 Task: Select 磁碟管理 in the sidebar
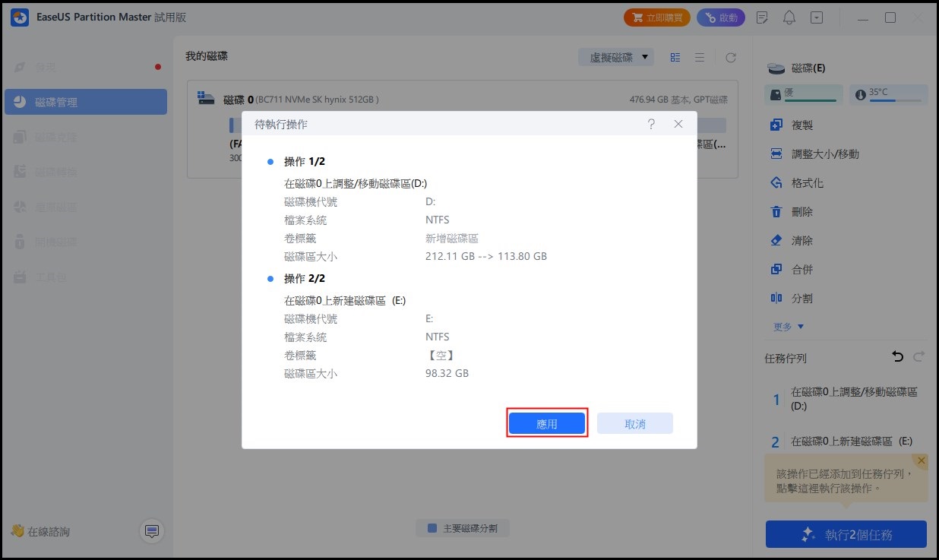[x=86, y=102]
